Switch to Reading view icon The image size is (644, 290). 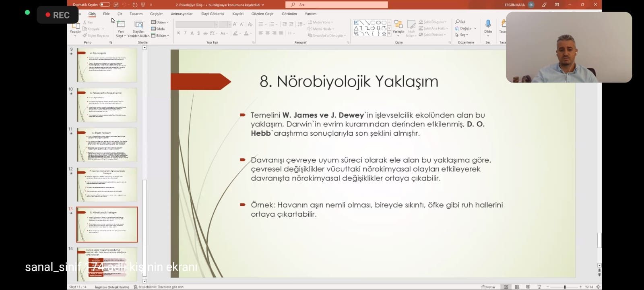pos(528,287)
